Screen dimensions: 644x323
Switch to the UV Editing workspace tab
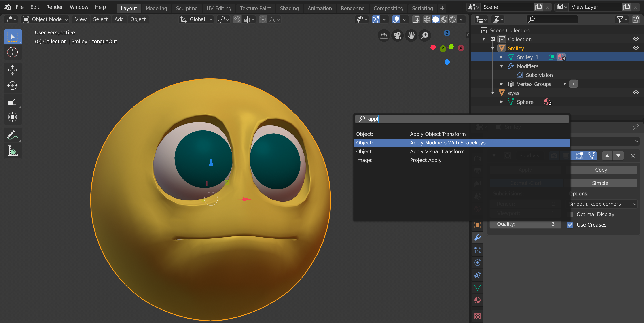[219, 8]
